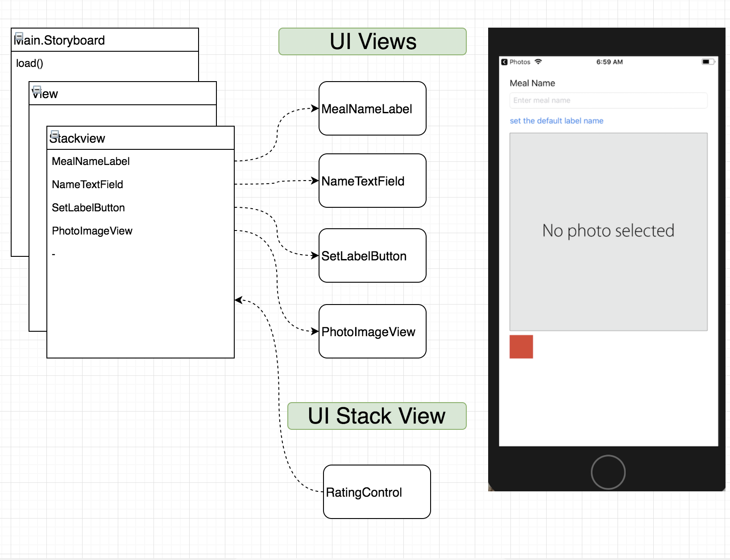Click the NameTextField rounded box
Screen dimensions: 730x560
[373, 181]
